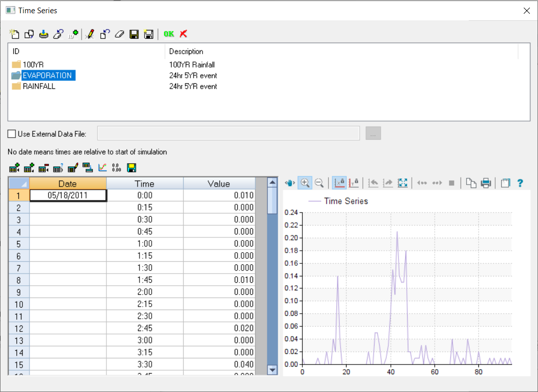The image size is (538, 392).
Task: Copy the chart with the copy icon
Action: [x=471, y=183]
